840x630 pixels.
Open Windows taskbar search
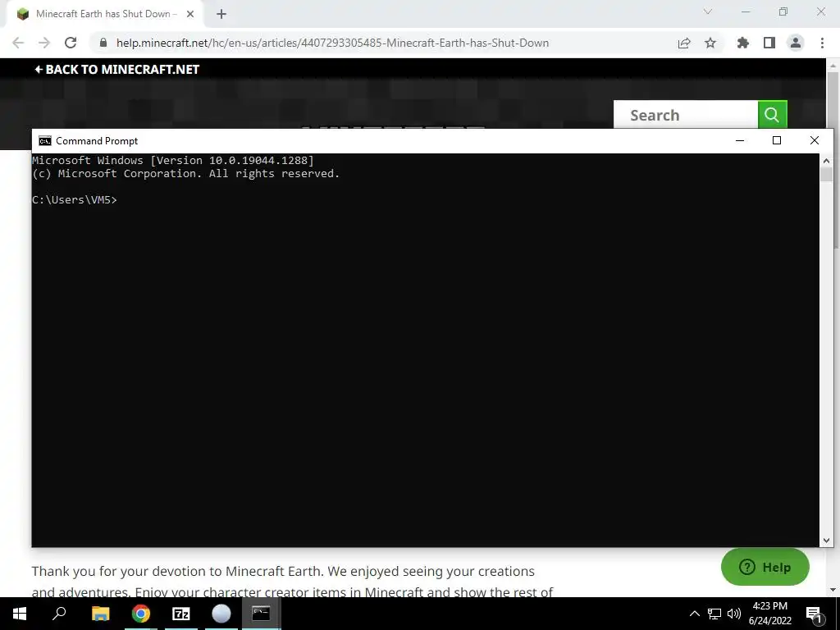(x=59, y=614)
